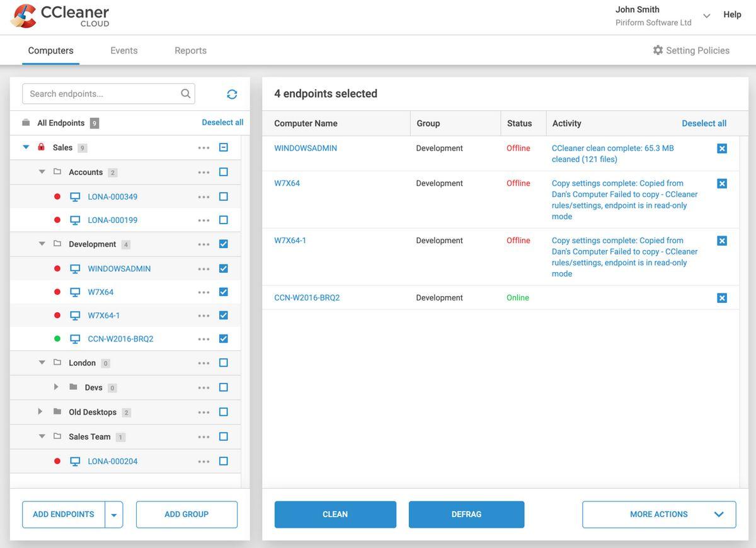
Task: Check the LONA-000349 checkbox
Action: pos(223,197)
